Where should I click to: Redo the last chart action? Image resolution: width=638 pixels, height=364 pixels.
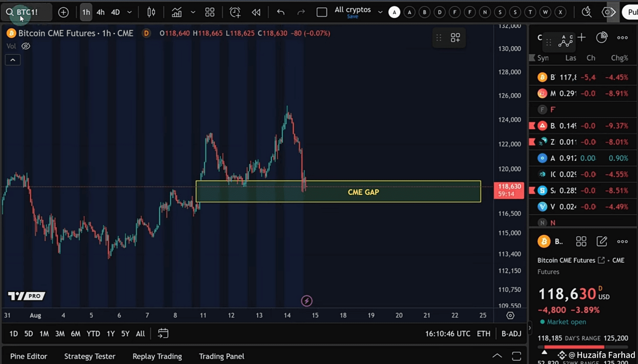301,13
